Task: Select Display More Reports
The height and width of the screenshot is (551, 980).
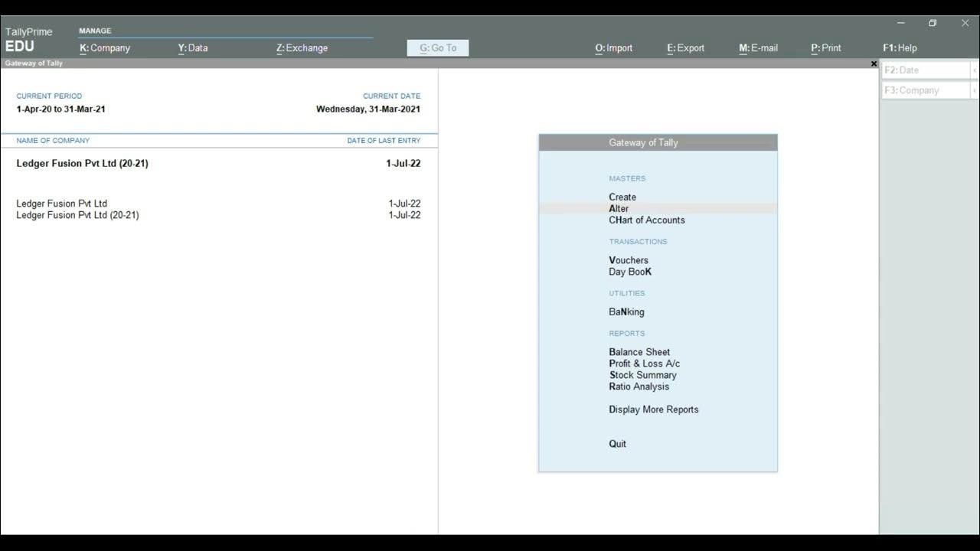Action: point(654,409)
